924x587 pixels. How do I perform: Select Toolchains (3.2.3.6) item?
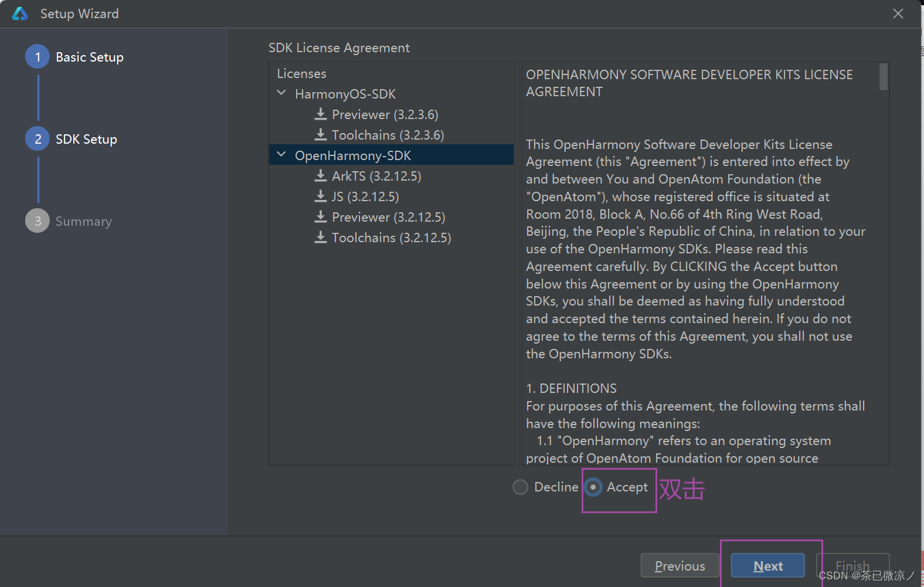coord(388,135)
